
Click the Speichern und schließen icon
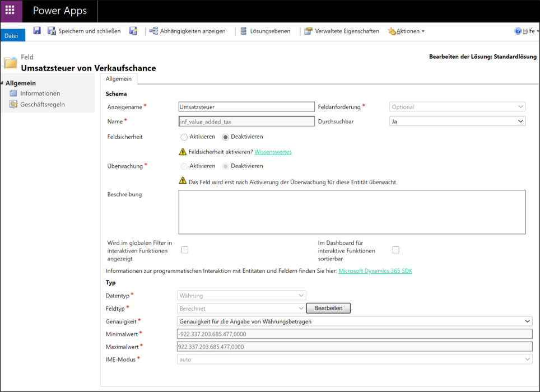coord(52,31)
